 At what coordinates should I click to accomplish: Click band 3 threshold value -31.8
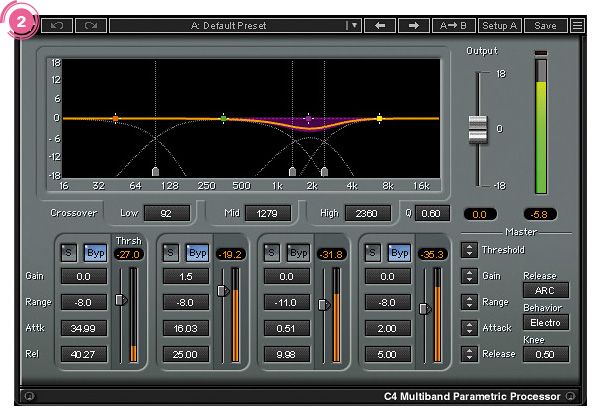click(x=332, y=254)
